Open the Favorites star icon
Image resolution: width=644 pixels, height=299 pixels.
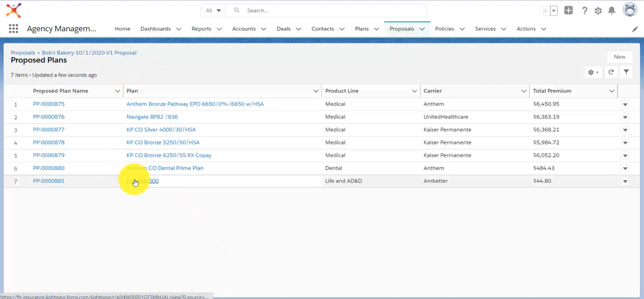coord(545,11)
